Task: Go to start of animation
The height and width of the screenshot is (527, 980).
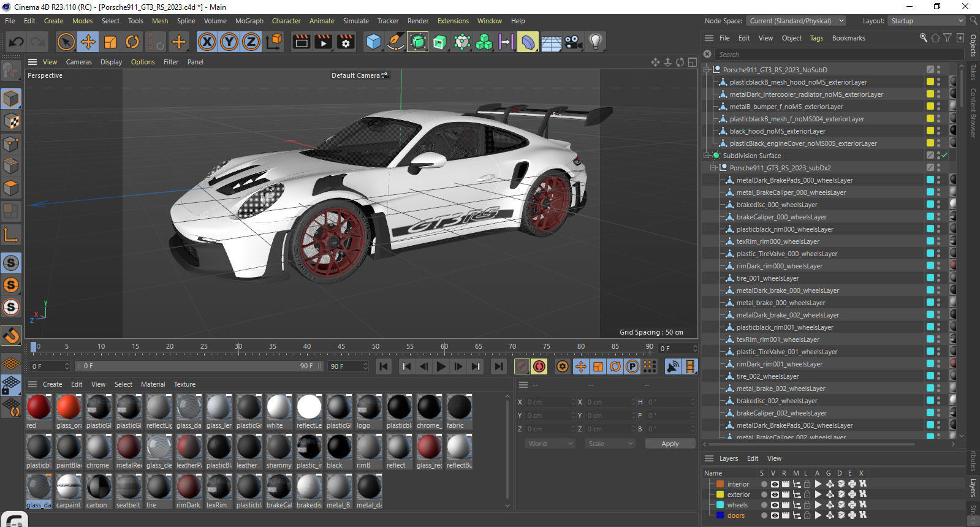Action: 384,366
